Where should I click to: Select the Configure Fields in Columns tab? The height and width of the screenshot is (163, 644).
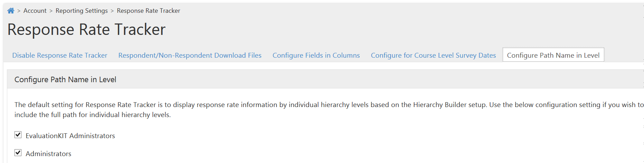click(x=316, y=55)
